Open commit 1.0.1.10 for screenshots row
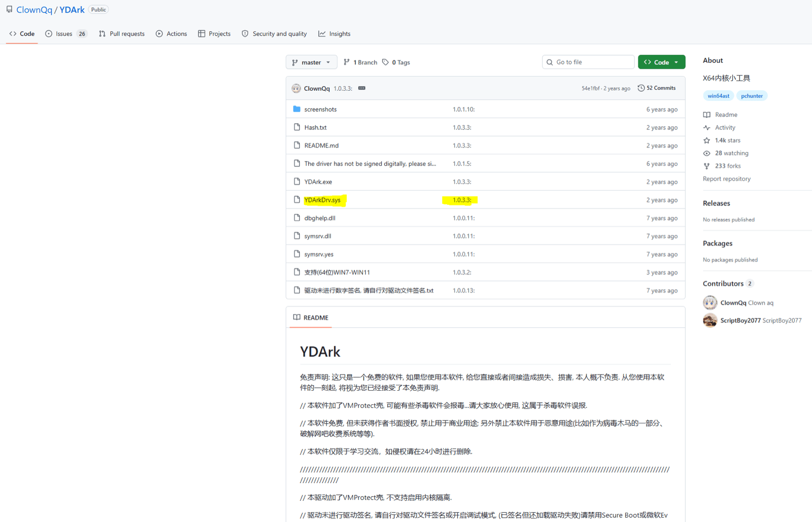 (x=464, y=110)
